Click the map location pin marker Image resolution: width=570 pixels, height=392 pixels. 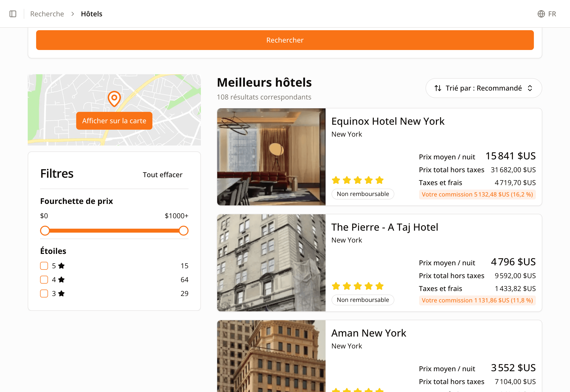click(114, 99)
